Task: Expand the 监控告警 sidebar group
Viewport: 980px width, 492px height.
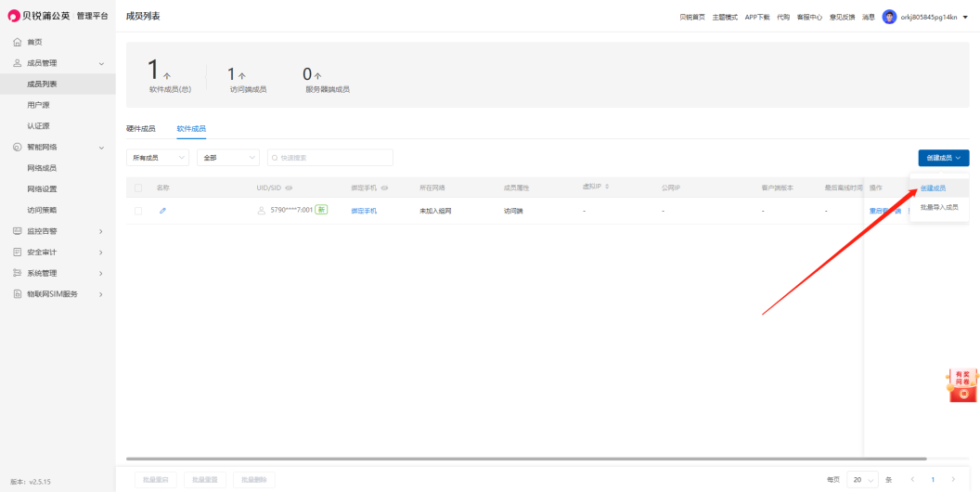Action: 102,231
